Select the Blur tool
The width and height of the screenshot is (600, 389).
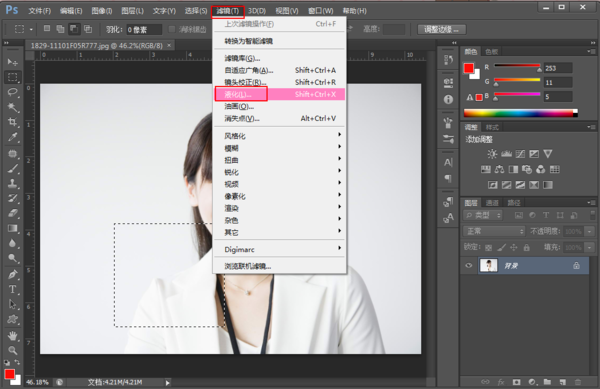click(12, 243)
